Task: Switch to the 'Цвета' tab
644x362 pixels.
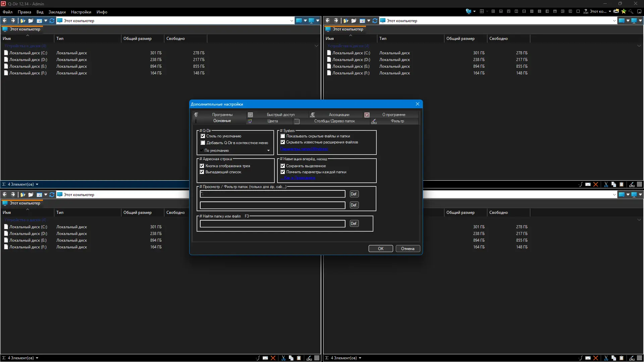Action: (272, 121)
